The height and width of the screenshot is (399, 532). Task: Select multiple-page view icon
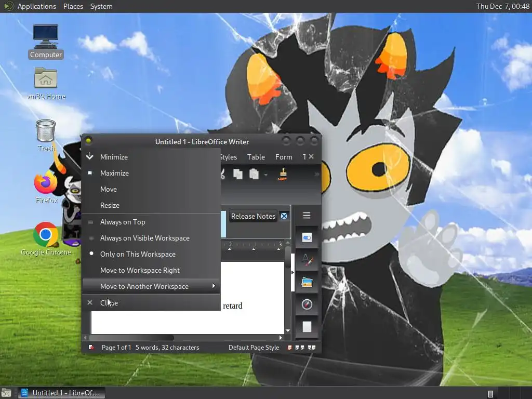pos(300,348)
